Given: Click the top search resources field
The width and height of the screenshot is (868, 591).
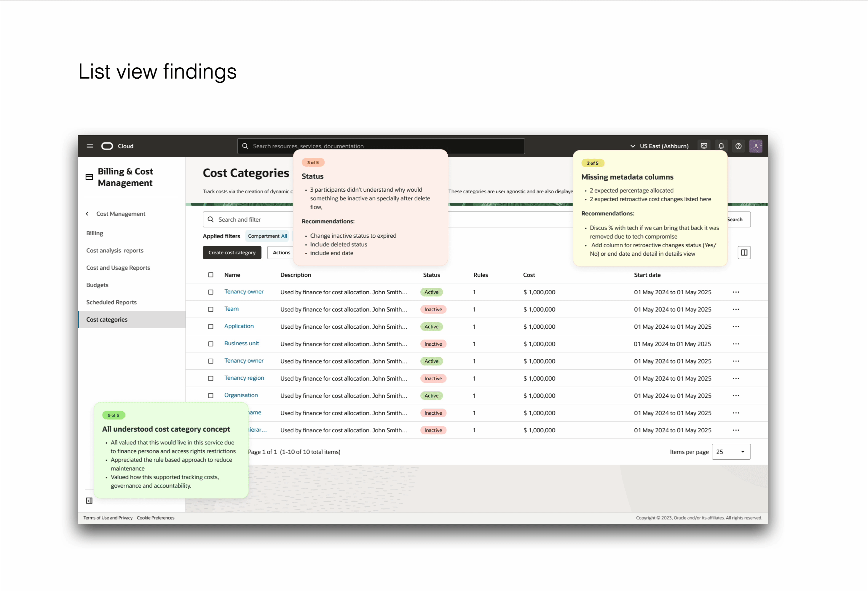Looking at the screenshot, I should 381,146.
